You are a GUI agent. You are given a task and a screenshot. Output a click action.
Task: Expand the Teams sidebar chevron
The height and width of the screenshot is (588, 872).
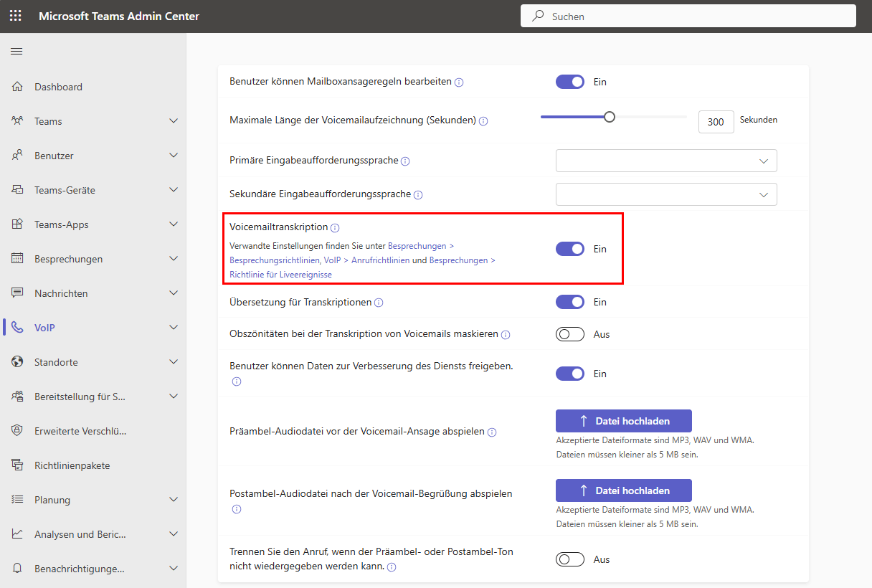click(174, 121)
